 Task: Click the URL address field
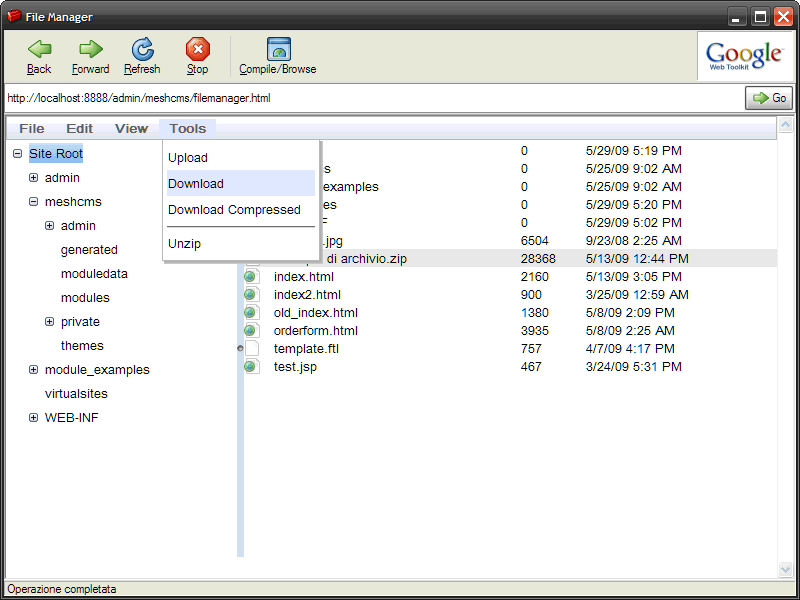370,98
